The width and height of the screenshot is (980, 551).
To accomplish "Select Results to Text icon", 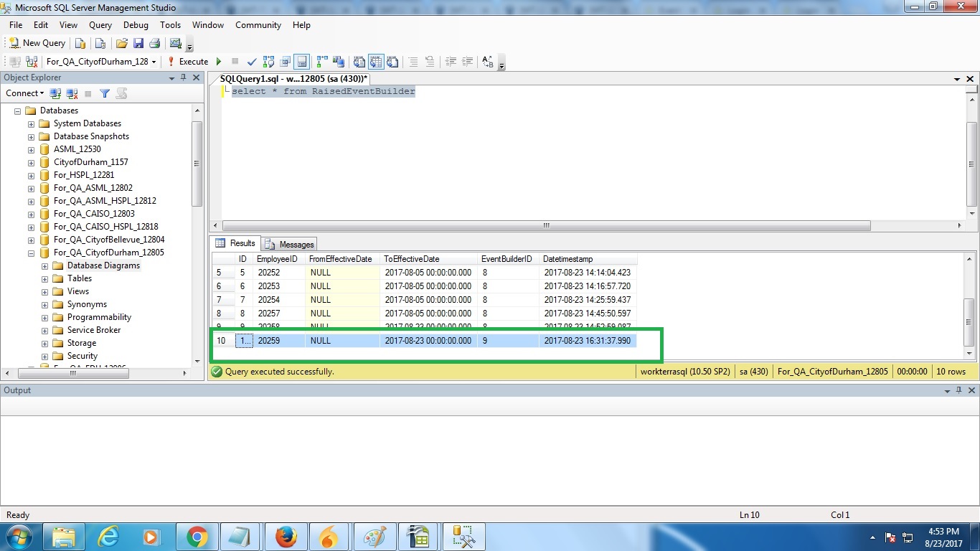I will (359, 62).
